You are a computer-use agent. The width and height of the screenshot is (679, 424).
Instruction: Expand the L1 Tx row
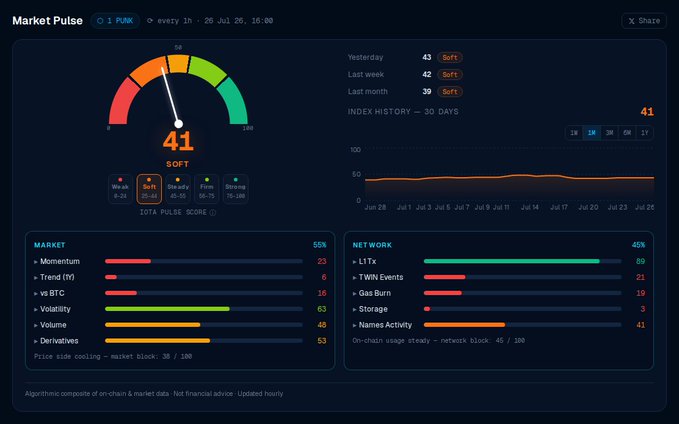tap(498, 262)
